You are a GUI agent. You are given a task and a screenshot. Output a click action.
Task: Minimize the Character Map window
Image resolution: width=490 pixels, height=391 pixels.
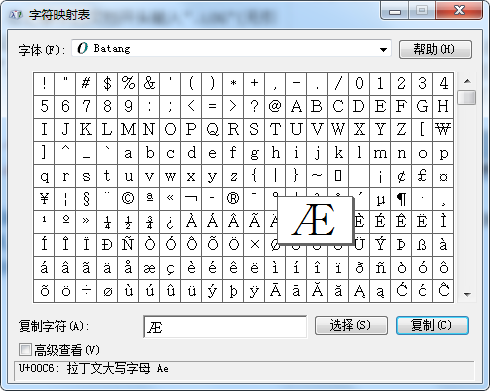click(x=395, y=11)
